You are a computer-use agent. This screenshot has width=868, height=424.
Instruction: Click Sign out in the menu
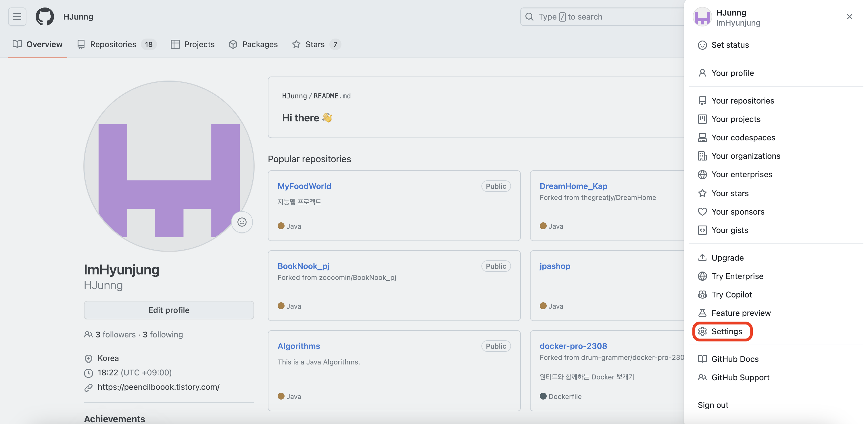click(x=713, y=405)
